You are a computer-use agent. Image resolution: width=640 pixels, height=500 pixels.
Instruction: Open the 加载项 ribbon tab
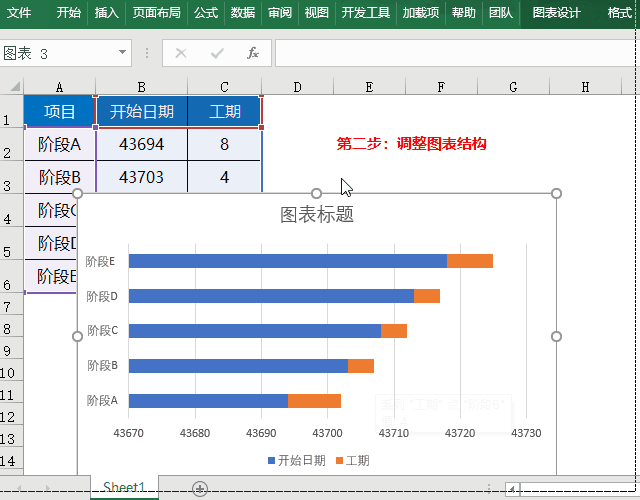pyautogui.click(x=421, y=13)
